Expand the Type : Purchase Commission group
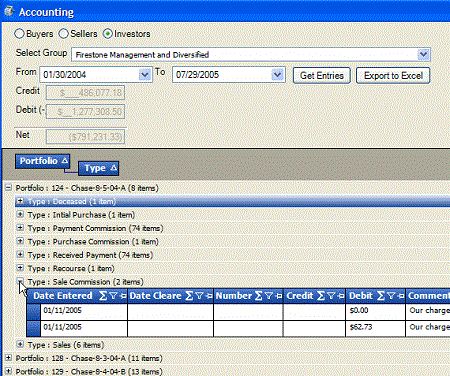 20,241
